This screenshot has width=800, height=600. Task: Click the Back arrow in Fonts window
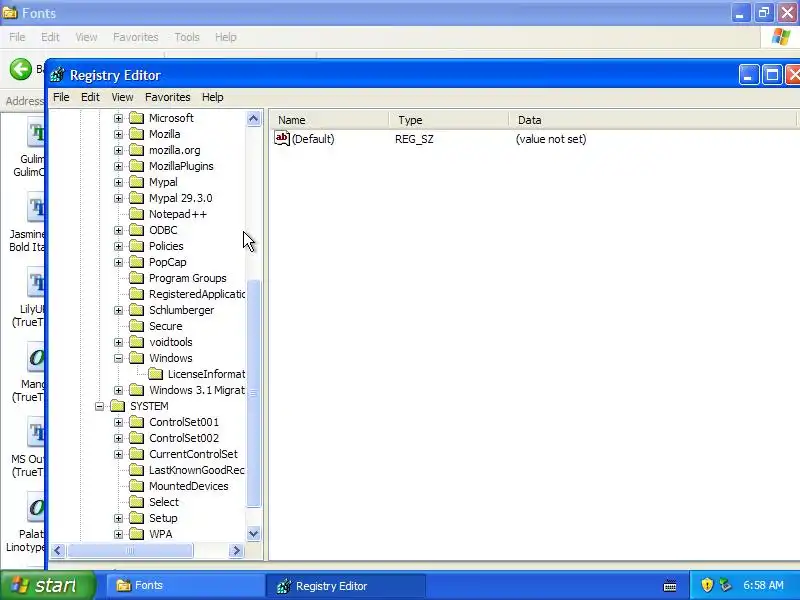point(21,69)
